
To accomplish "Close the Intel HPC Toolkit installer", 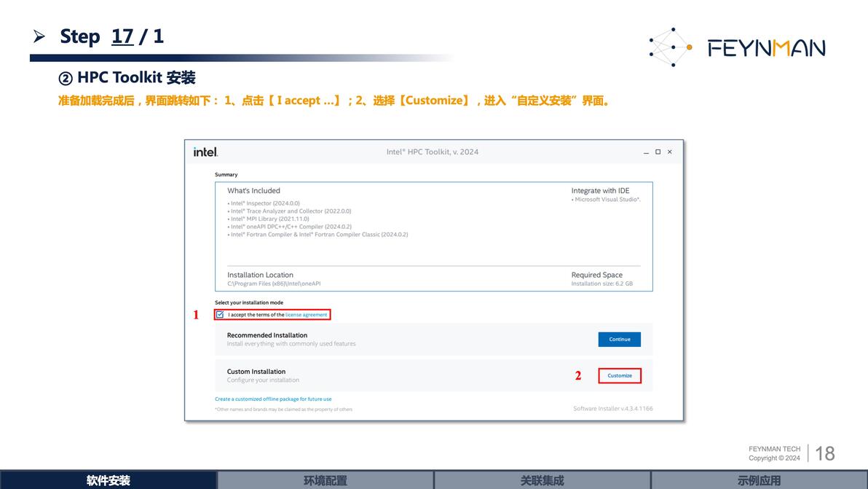I will click(670, 152).
